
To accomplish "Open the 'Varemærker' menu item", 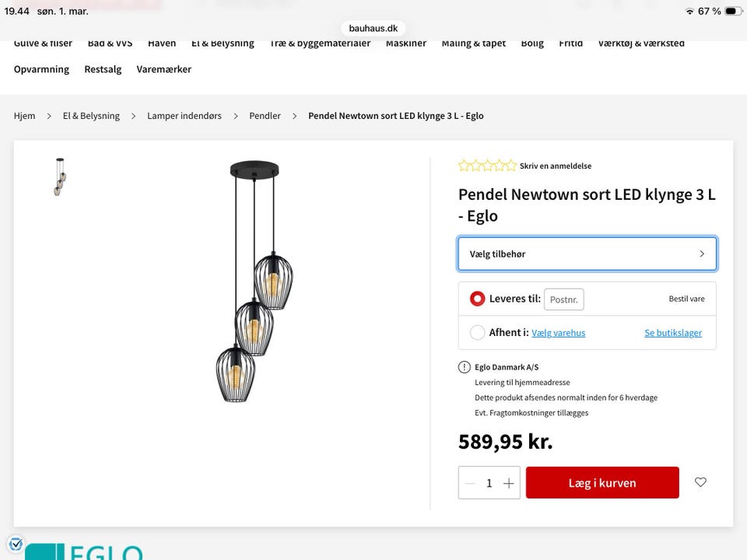I will tap(163, 69).
